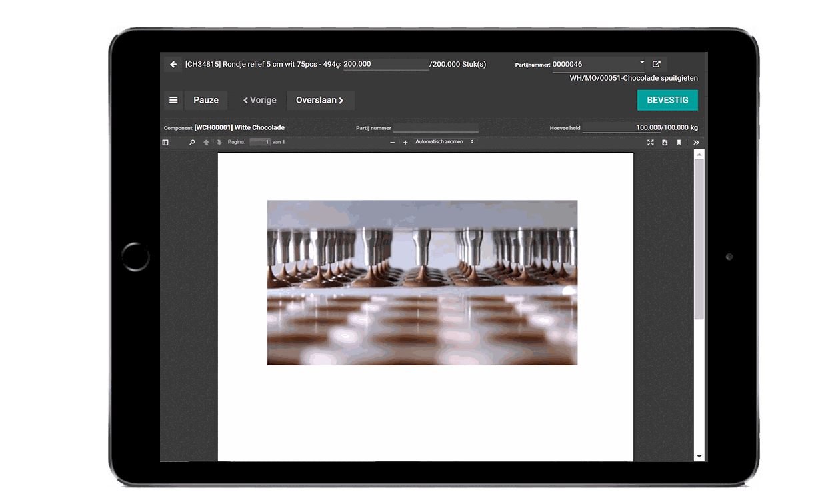This screenshot has height=504, width=840.
Task: Open the PDF search magnifier
Action: (x=192, y=142)
